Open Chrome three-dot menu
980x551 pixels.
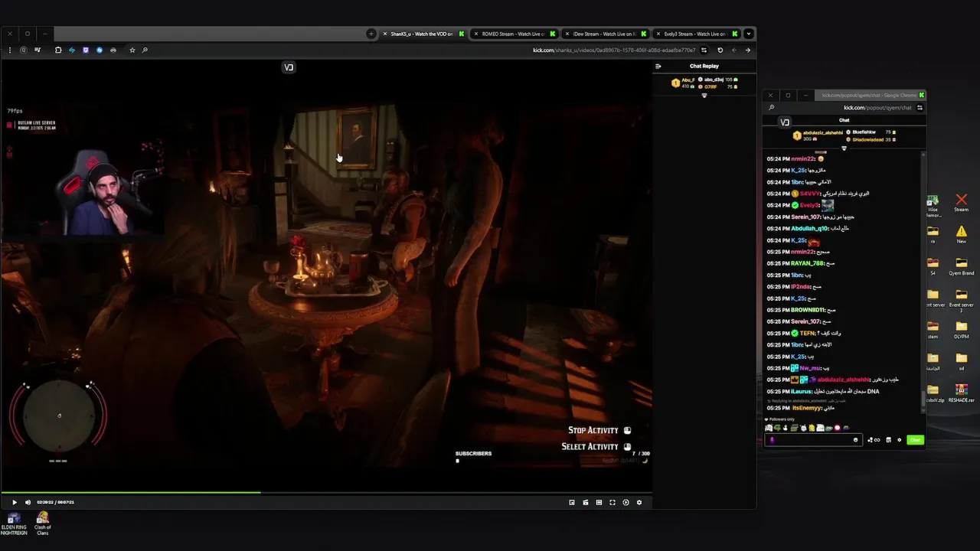(x=9, y=51)
